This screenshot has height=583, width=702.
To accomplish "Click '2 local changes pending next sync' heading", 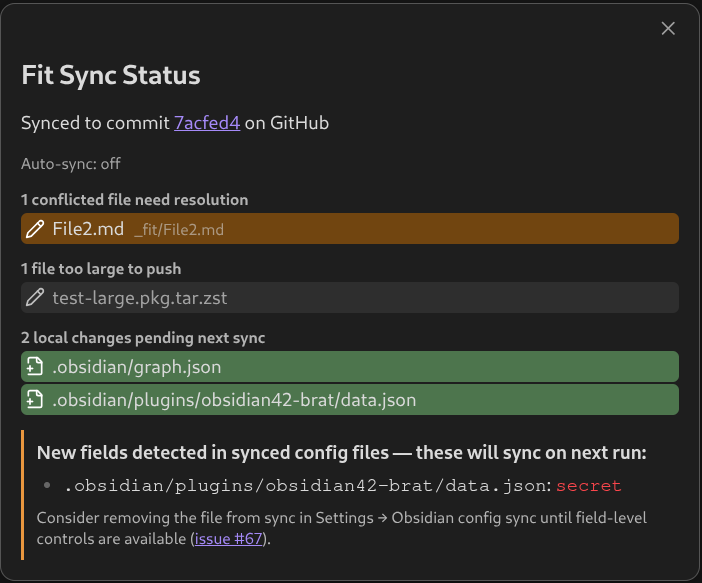I will pos(143,338).
